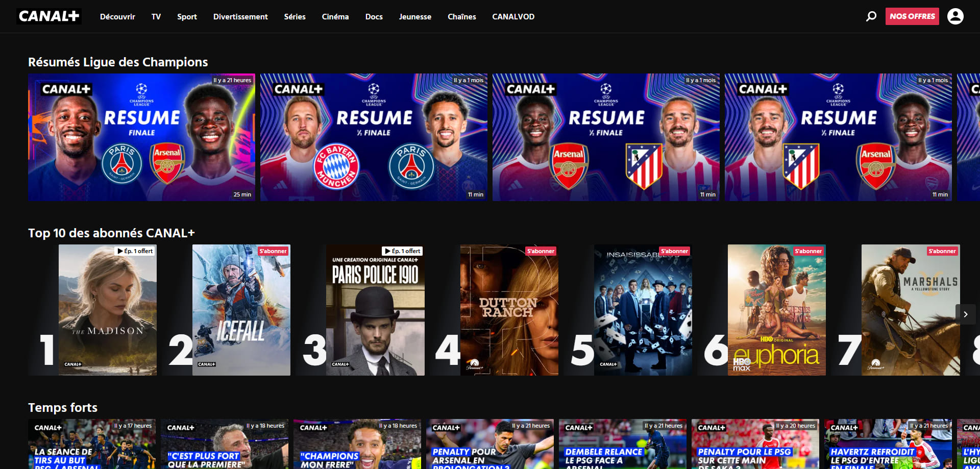The image size is (980, 469).
Task: Play the Paris vs Arsenal Finale résumé
Action: click(141, 137)
